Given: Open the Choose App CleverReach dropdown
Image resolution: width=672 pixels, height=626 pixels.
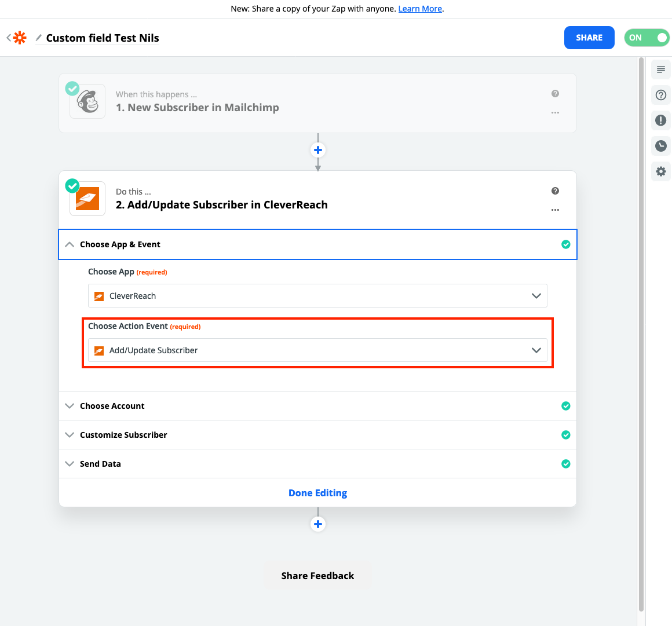Looking at the screenshot, I should tap(317, 296).
